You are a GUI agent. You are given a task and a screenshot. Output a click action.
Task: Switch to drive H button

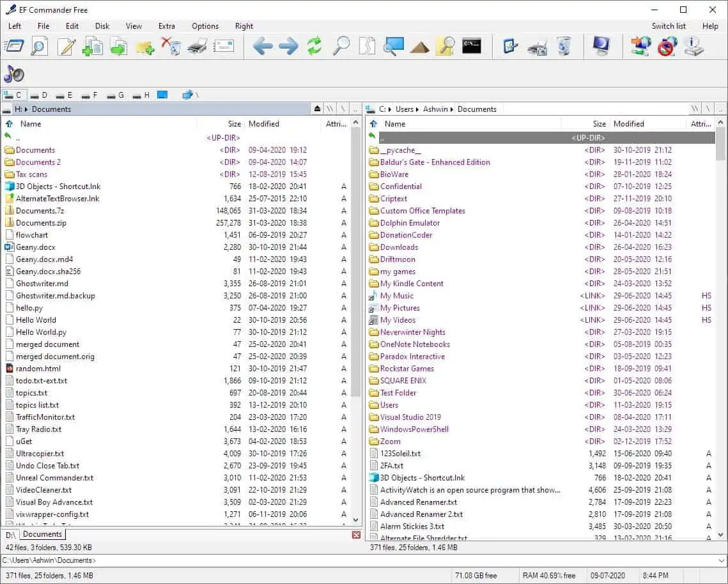coord(141,95)
